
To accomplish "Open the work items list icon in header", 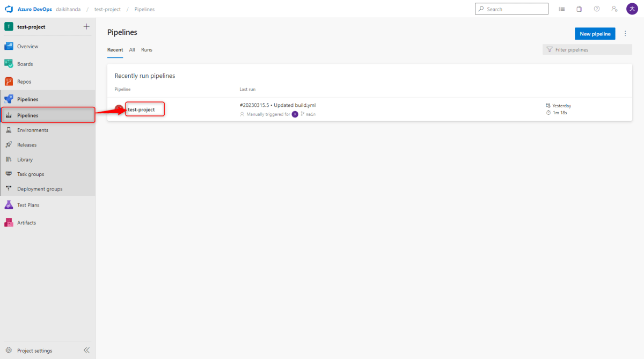I will [x=562, y=9].
